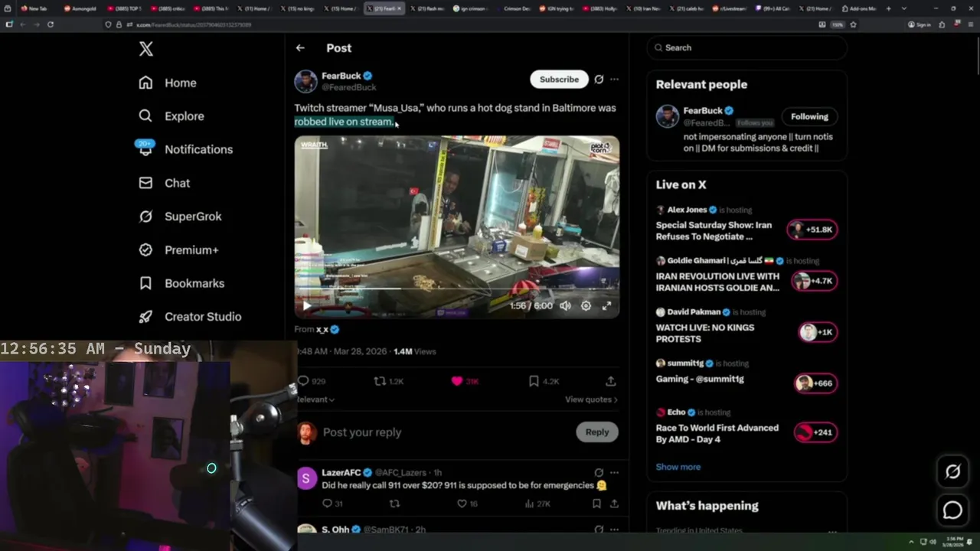
Task: Open Home from the X sidebar
Action: [168, 83]
